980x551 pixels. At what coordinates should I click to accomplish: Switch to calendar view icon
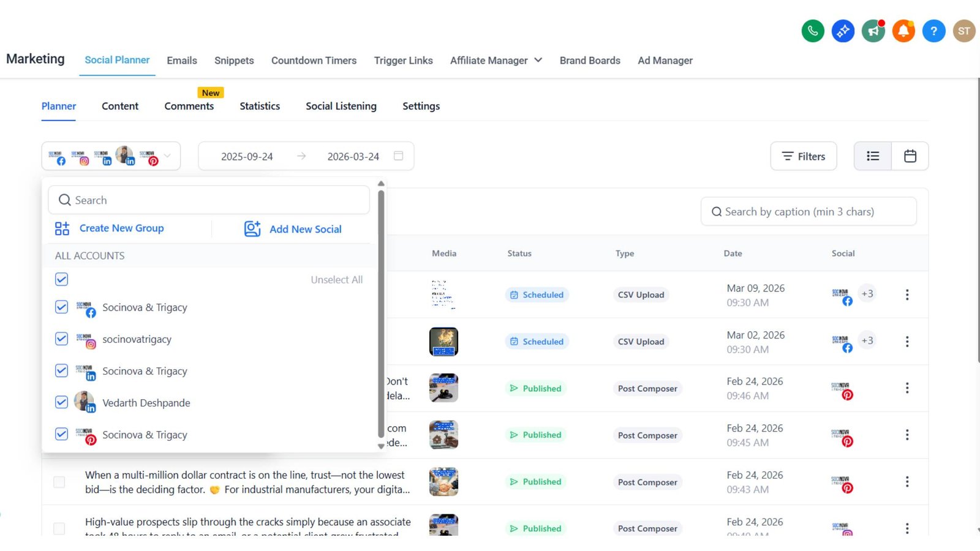[x=910, y=156]
